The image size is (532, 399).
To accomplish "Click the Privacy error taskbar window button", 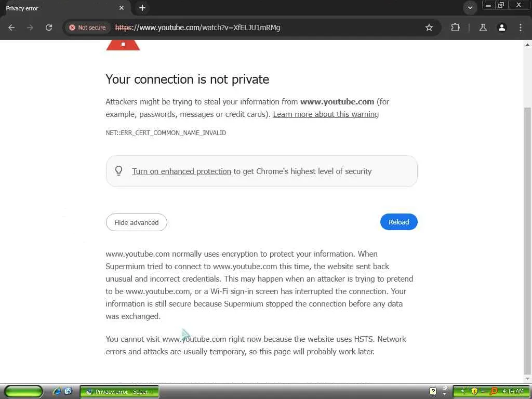I will tap(119, 391).
